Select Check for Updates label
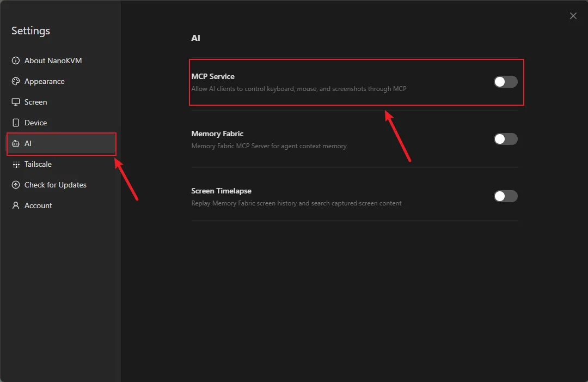588x382 pixels. coord(55,185)
